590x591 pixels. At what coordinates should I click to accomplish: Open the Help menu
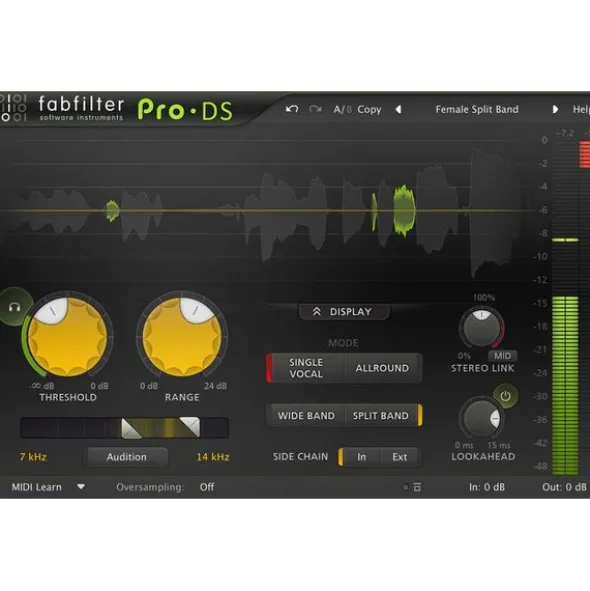[581, 109]
